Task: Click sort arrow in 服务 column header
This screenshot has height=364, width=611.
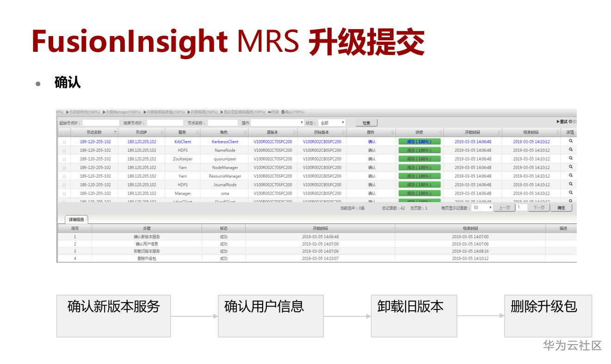Action: 198,133
